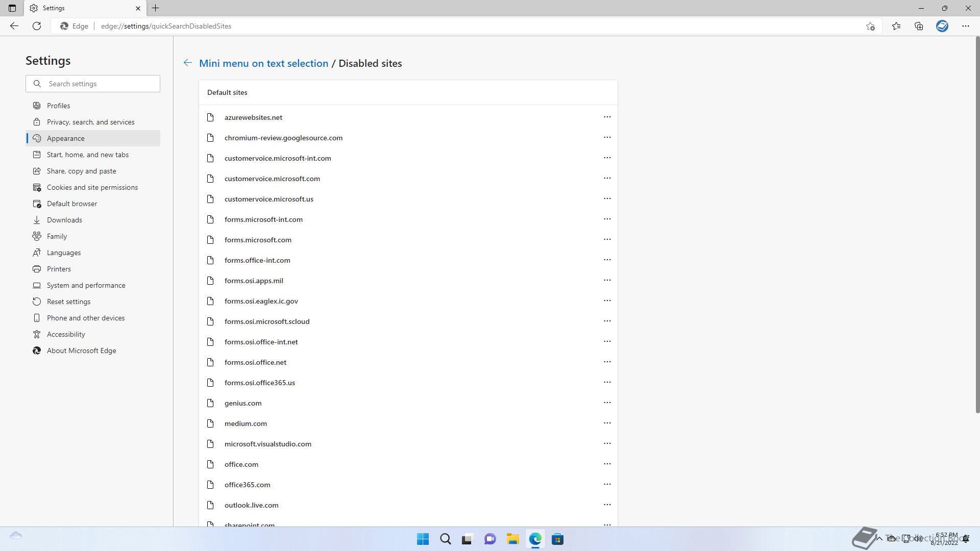This screenshot has width=980, height=551.
Task: Click the address bar URL
Action: pos(166,26)
